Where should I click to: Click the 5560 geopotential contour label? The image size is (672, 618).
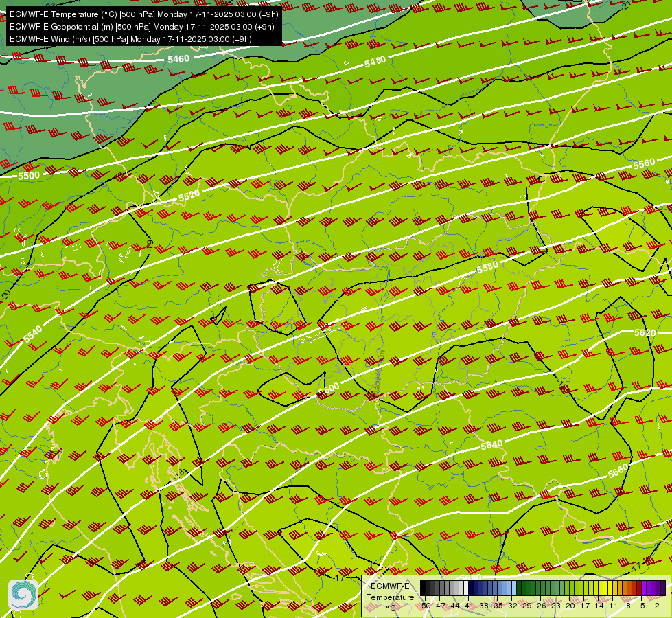pos(644,164)
